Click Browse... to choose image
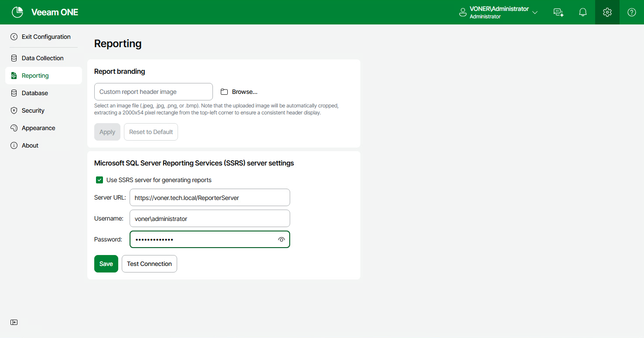The image size is (644, 338). 239,92
